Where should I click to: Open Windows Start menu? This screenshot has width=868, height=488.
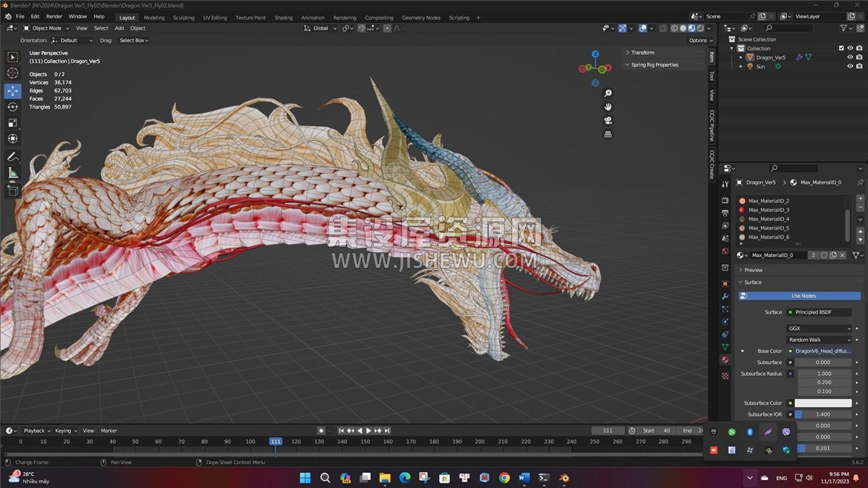(x=305, y=478)
